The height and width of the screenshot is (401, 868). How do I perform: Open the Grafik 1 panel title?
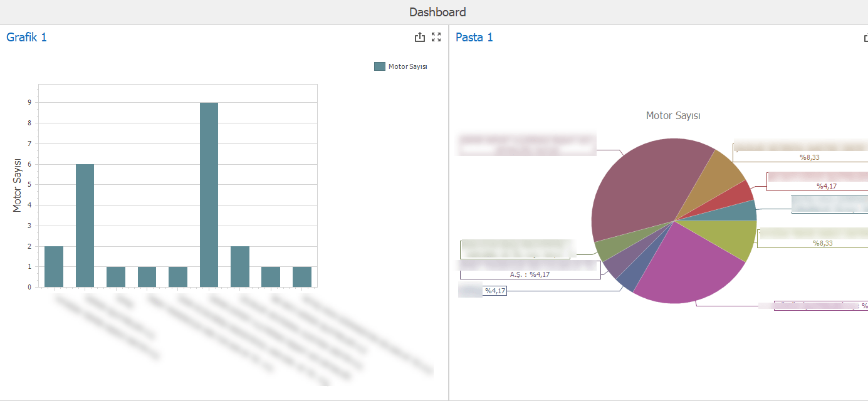pyautogui.click(x=26, y=37)
